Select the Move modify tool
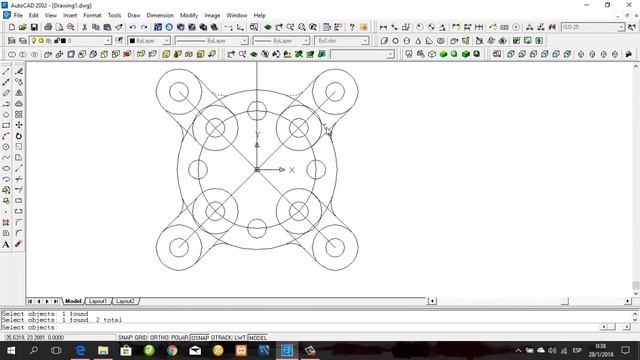The height and width of the screenshot is (360, 640). pyautogui.click(x=19, y=125)
